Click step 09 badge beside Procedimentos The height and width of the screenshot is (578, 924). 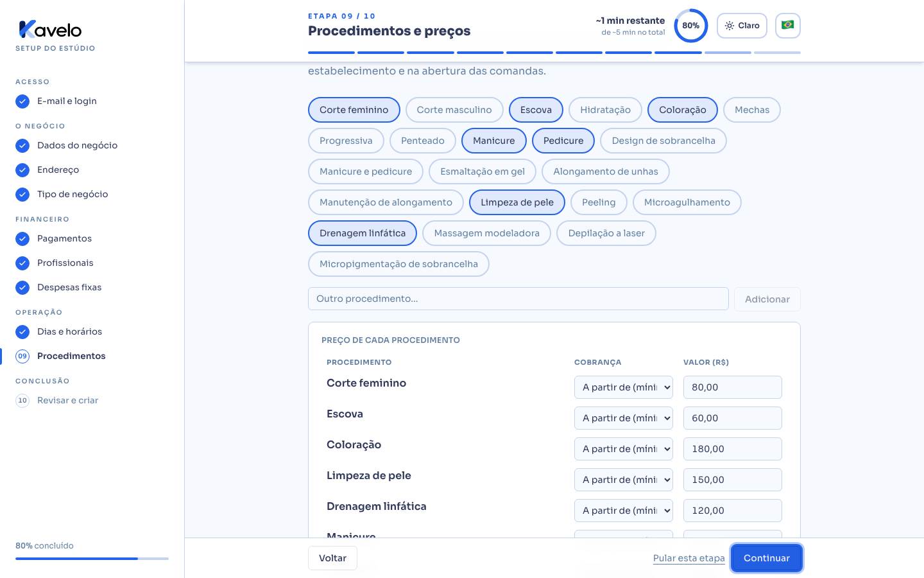22,356
